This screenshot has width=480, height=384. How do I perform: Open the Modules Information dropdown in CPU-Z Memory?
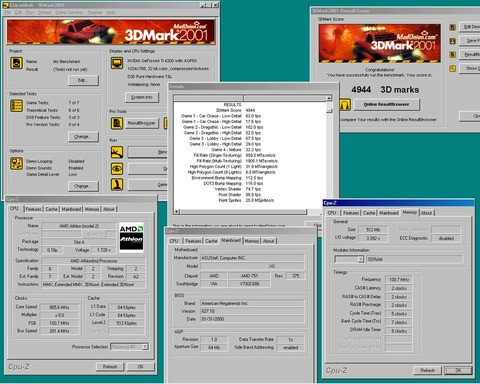(360, 259)
